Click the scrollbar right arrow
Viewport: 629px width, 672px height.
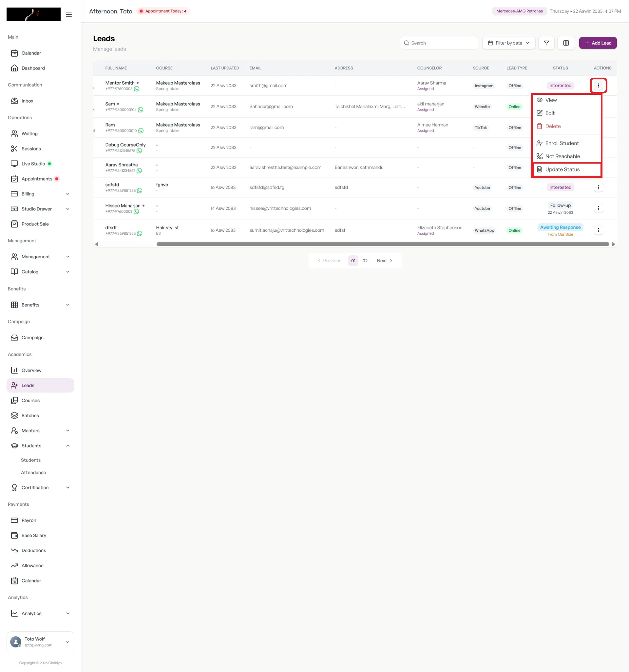pyautogui.click(x=613, y=244)
